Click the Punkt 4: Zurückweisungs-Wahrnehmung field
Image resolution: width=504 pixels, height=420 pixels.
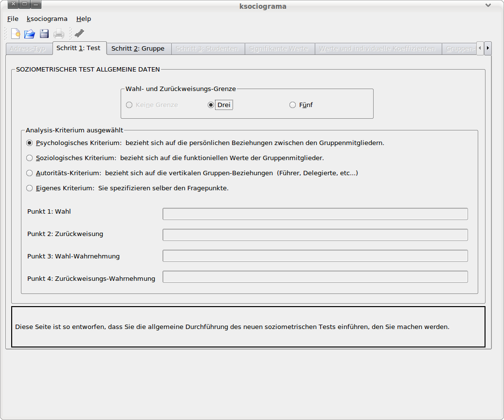(315, 277)
